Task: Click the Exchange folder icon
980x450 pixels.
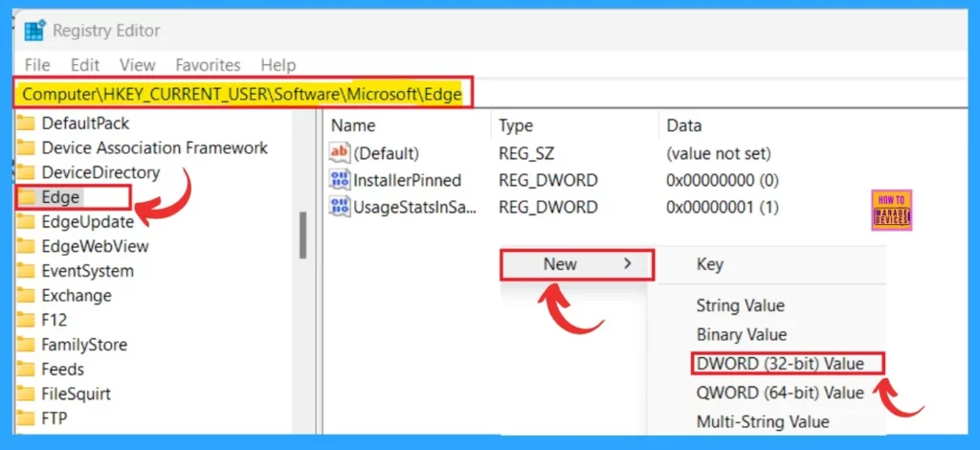Action: pos(26,296)
